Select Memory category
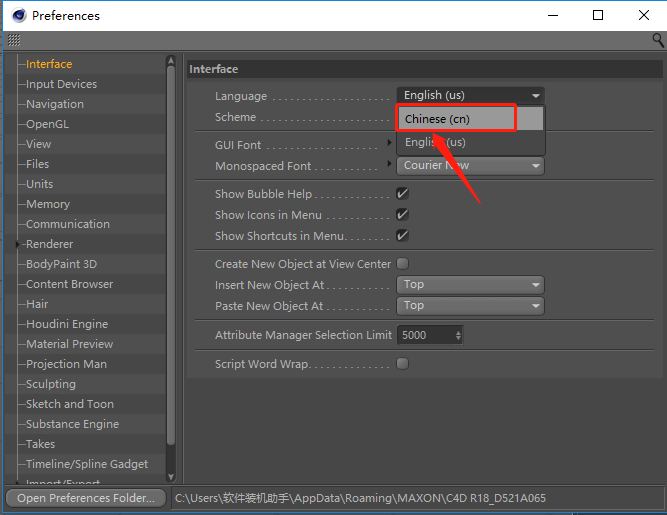Viewport: 667px width, 515px height. click(x=48, y=204)
